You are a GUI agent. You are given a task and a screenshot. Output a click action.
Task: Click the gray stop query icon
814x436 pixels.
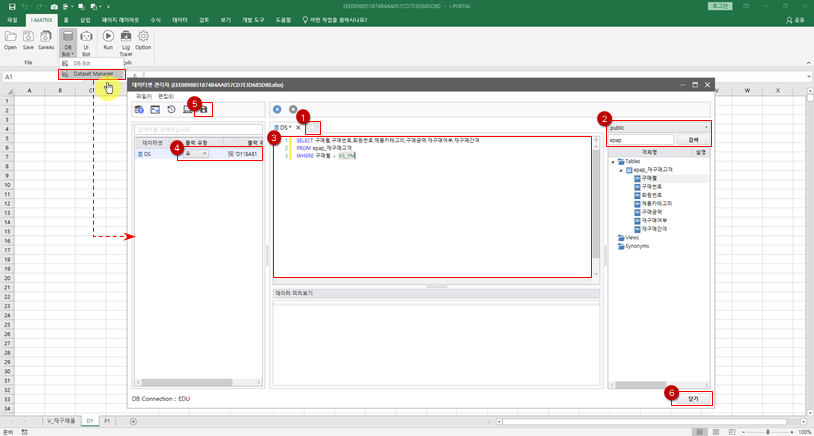(x=293, y=109)
